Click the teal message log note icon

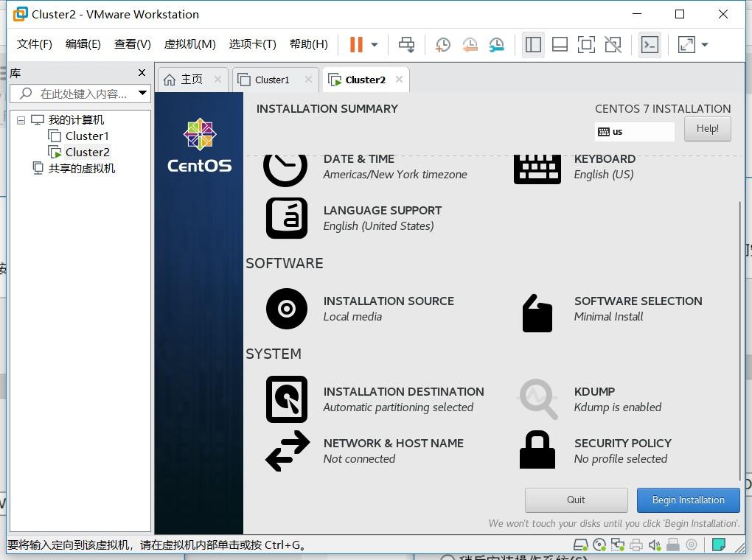pyautogui.click(x=718, y=545)
